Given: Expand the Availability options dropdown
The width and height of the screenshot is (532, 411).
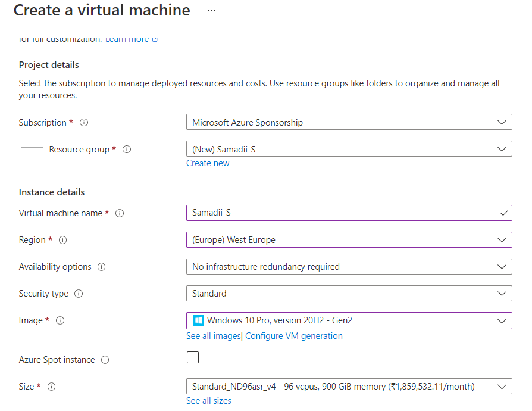Looking at the screenshot, I should pos(349,267).
